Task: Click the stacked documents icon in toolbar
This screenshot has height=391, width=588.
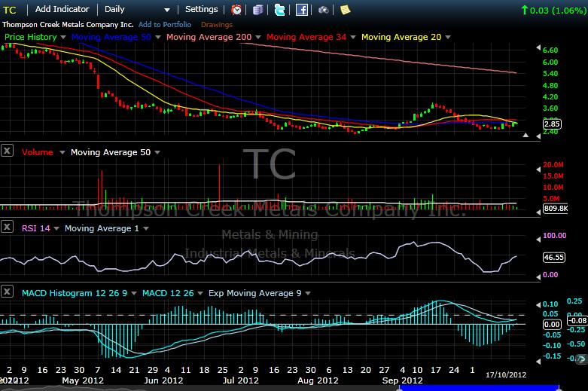Action: (x=258, y=10)
